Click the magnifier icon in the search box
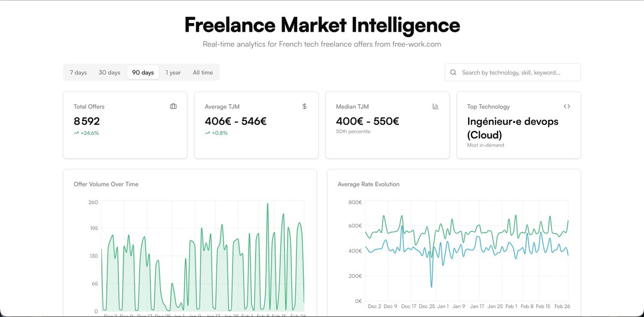Screen dimensions: 644x317 pyautogui.click(x=453, y=72)
